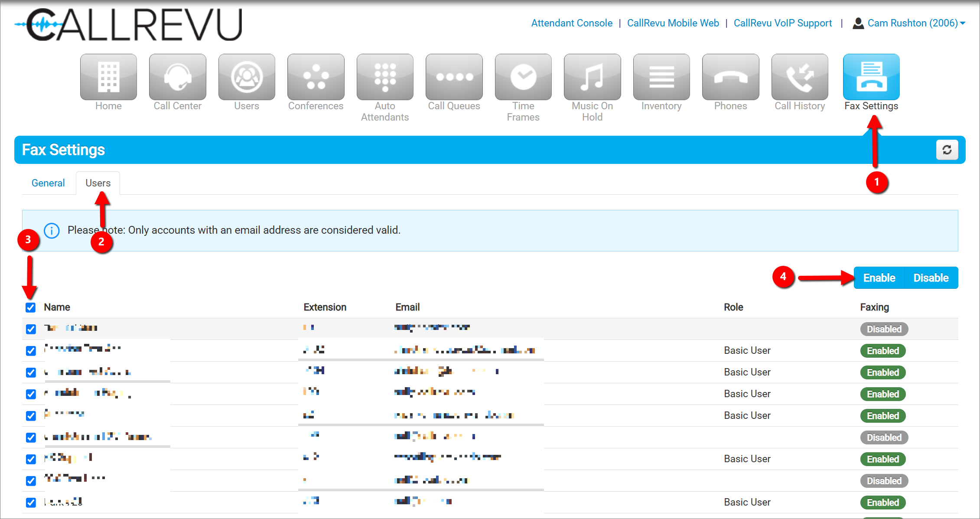Switch to the General tab
The width and height of the screenshot is (980, 519).
(x=48, y=183)
